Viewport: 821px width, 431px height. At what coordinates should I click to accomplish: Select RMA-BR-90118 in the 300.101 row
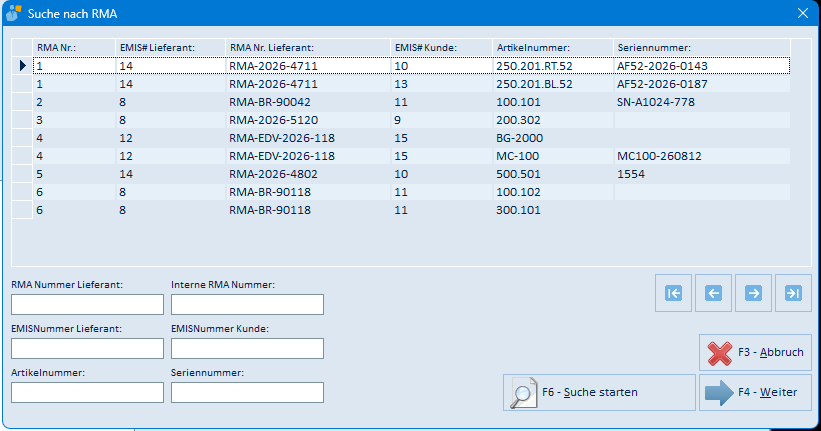tap(308, 210)
